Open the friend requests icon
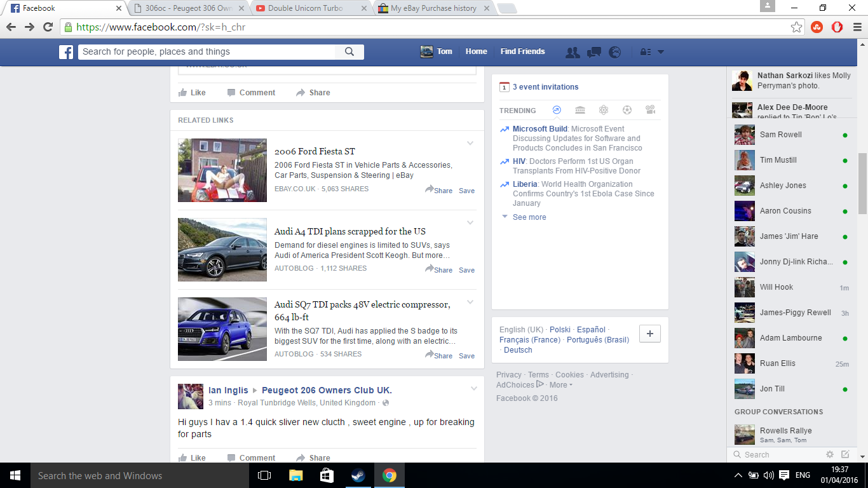Screen dimensions: 868x488 tap(573, 52)
